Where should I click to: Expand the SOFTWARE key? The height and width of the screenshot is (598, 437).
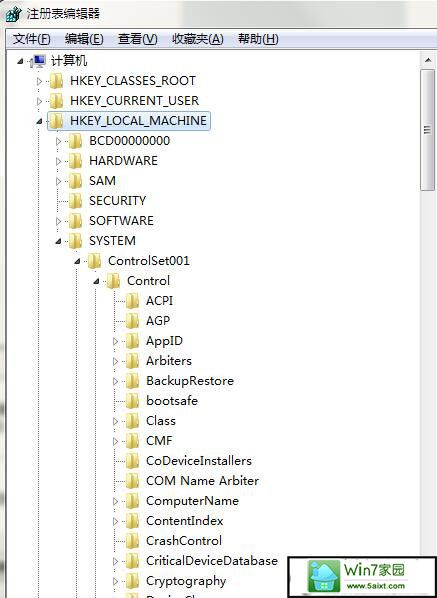58,221
